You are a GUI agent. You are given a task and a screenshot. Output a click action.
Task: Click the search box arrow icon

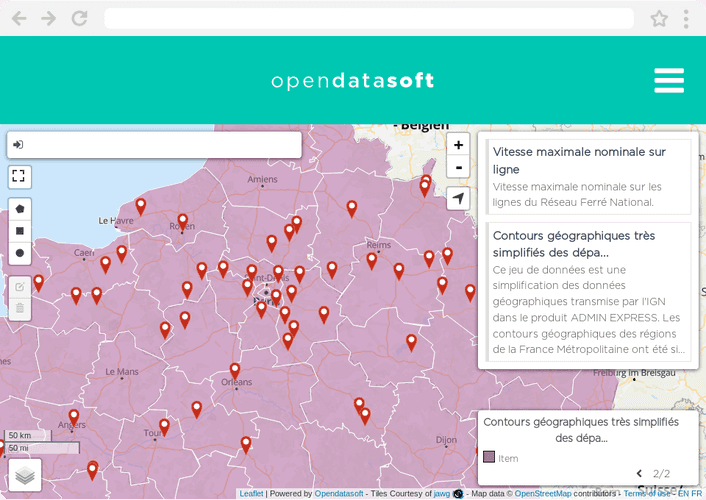point(18,145)
